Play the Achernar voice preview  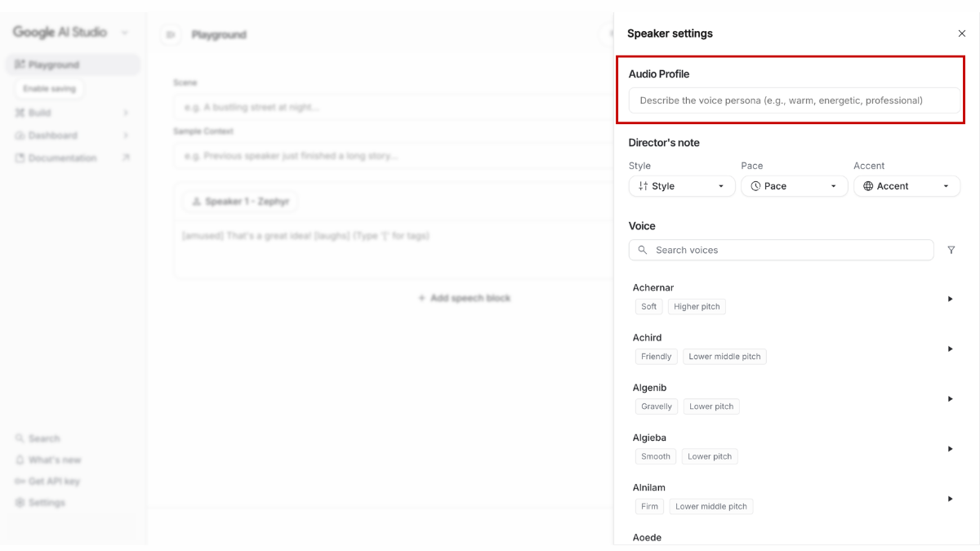[950, 299]
